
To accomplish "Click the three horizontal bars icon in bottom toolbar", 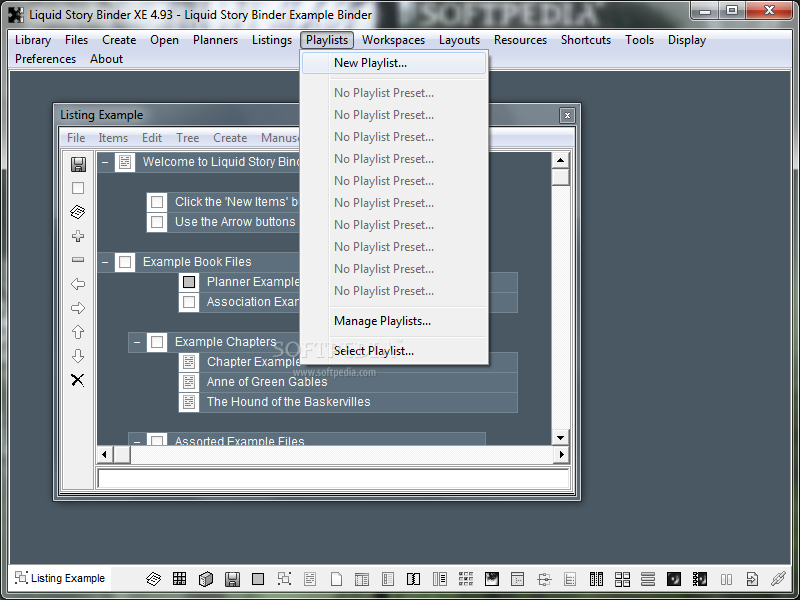I will (648, 579).
